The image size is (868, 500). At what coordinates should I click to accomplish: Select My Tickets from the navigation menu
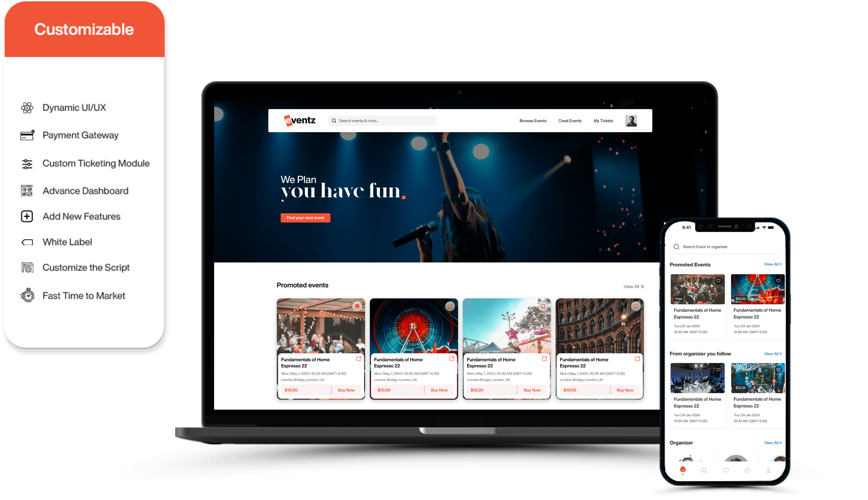pos(602,121)
